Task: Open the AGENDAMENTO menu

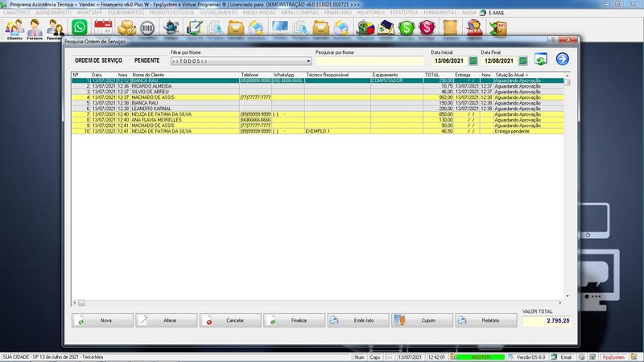Action: click(x=53, y=13)
